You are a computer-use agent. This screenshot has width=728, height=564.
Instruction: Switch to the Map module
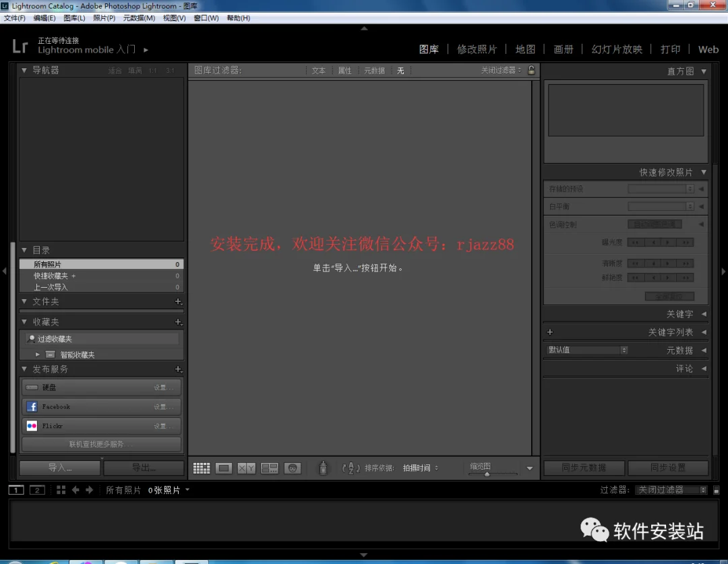pos(525,49)
